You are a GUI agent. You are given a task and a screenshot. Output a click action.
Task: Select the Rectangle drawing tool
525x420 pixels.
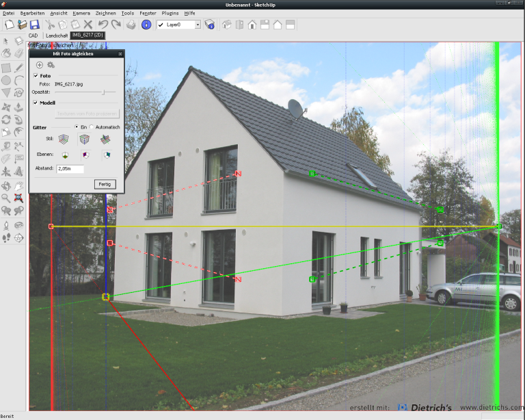pyautogui.click(x=5, y=68)
